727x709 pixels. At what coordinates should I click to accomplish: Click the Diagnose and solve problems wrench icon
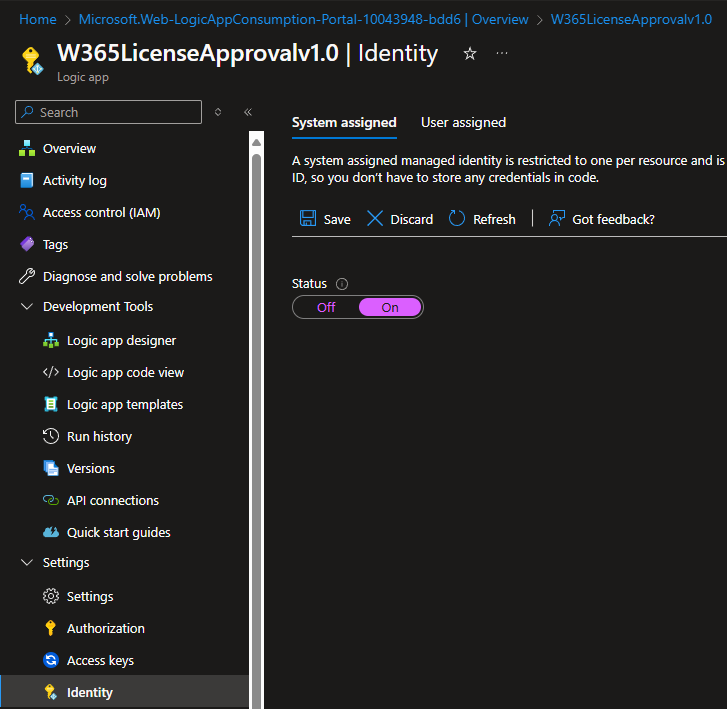pyautogui.click(x=27, y=276)
